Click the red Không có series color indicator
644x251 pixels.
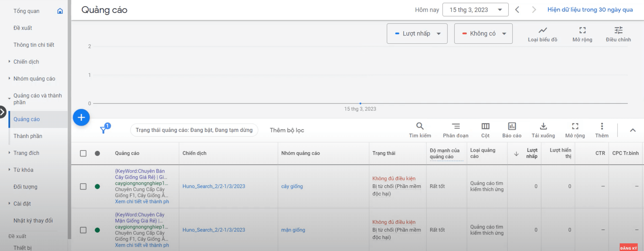coord(464,34)
